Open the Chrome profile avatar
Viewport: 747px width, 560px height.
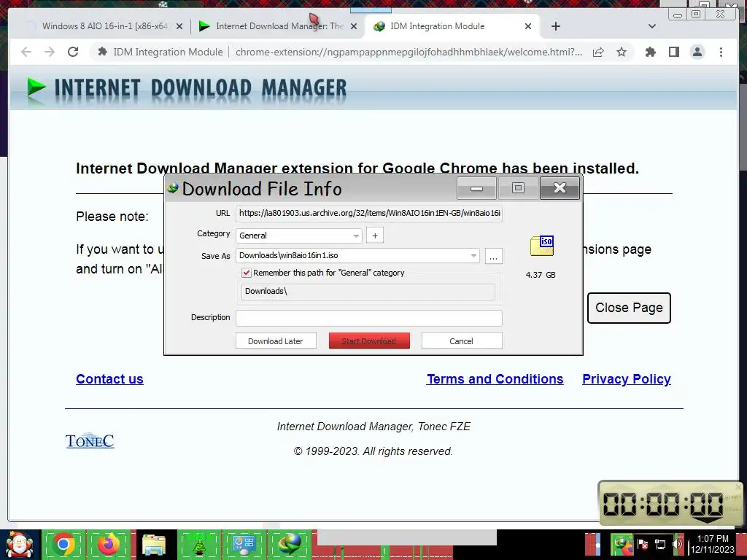697,52
